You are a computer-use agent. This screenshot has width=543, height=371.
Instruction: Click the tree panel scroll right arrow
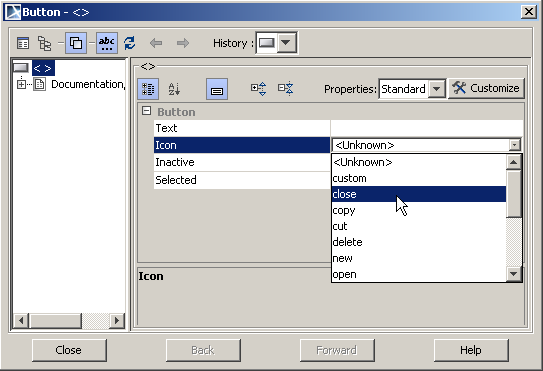click(x=117, y=320)
